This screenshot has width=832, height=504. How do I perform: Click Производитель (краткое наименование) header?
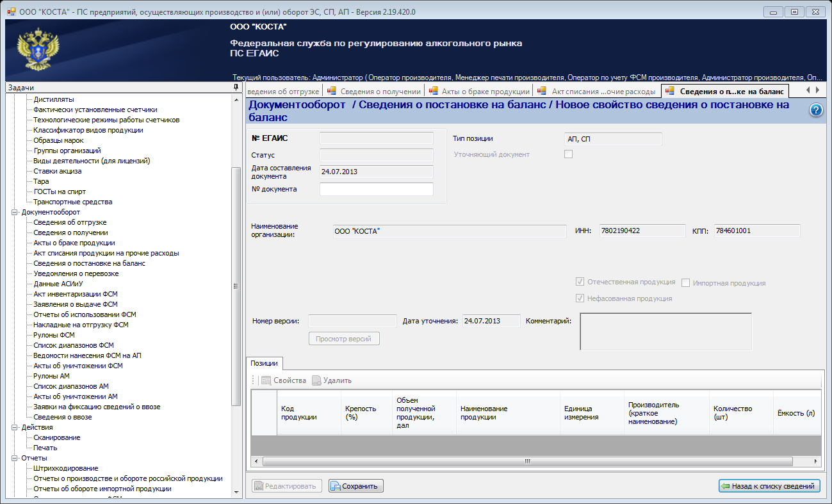[666, 412]
